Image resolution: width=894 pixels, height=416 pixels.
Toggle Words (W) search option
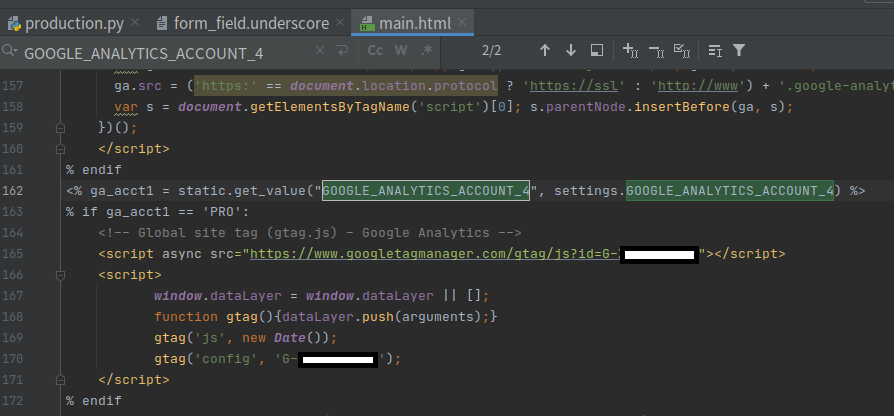[401, 50]
